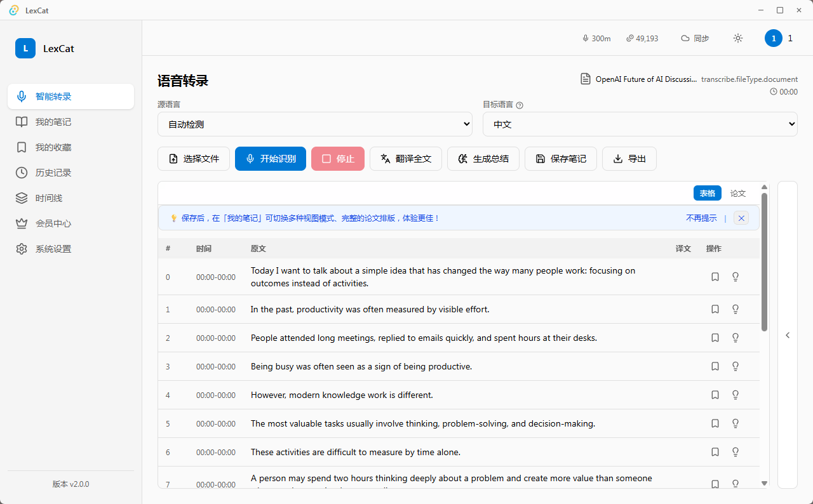Open the 源语言 自动检测 dropdown

(315, 124)
